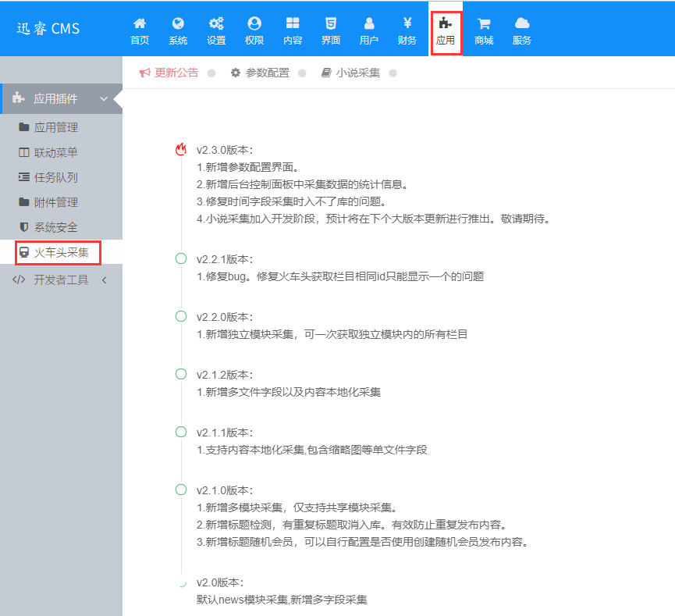The width and height of the screenshot is (675, 616).
Task: Open 应用管理 in the sidebar
Action: pyautogui.click(x=61, y=127)
